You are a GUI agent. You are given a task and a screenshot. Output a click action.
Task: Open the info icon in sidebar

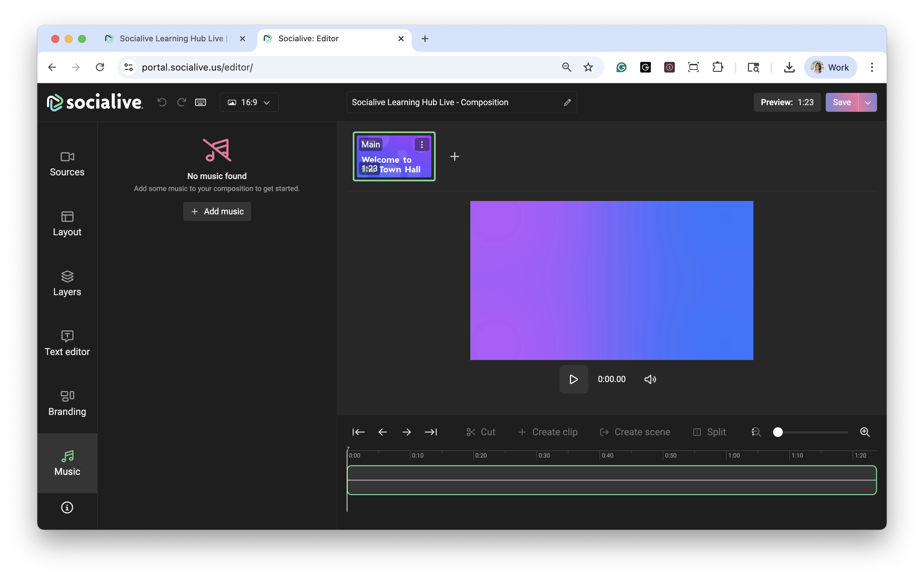tap(67, 507)
